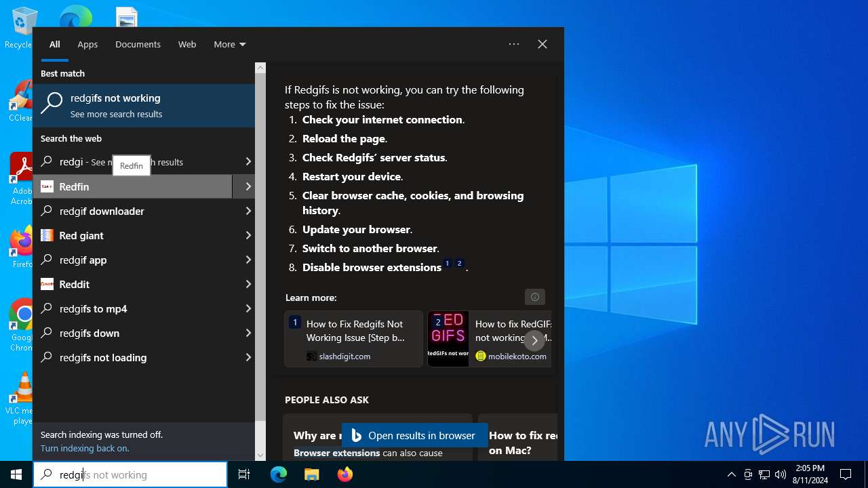Screen dimensions: 868x488
Task: Click Turn indexing back on link
Action: [85, 448]
